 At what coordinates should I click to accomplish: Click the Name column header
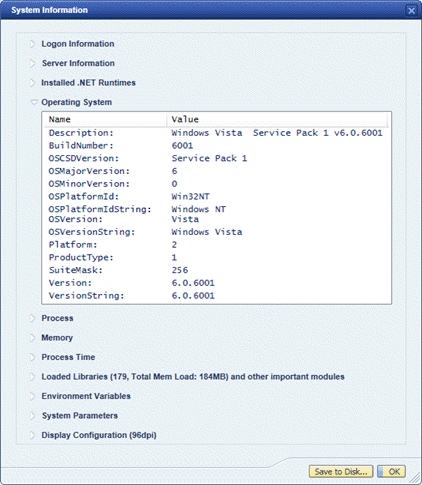click(x=105, y=119)
